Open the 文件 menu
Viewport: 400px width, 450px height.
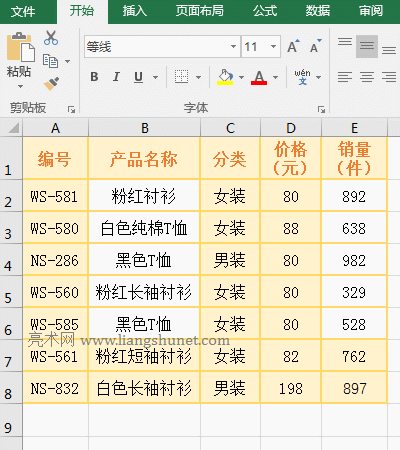pyautogui.click(x=23, y=12)
